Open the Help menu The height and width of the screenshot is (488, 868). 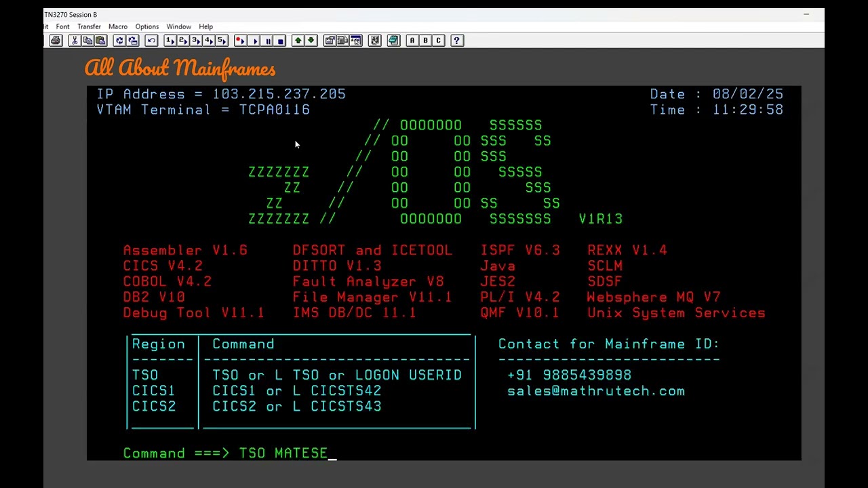pyautogui.click(x=206, y=26)
